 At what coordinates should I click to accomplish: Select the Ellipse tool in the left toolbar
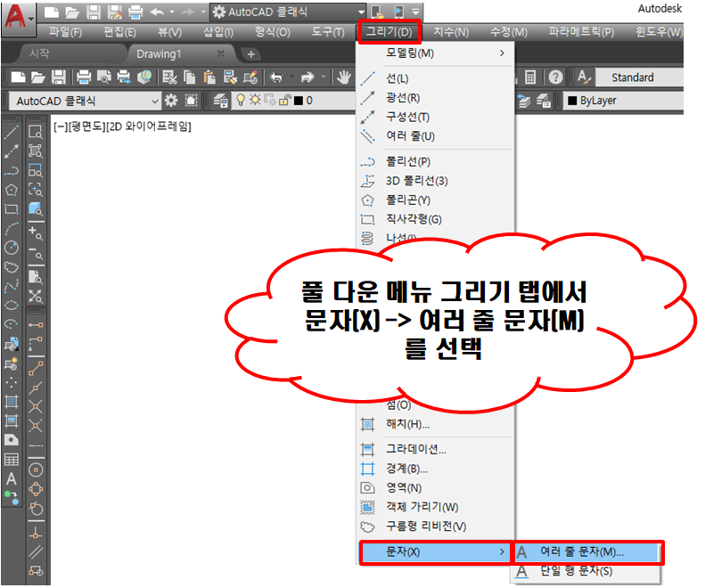tap(12, 306)
